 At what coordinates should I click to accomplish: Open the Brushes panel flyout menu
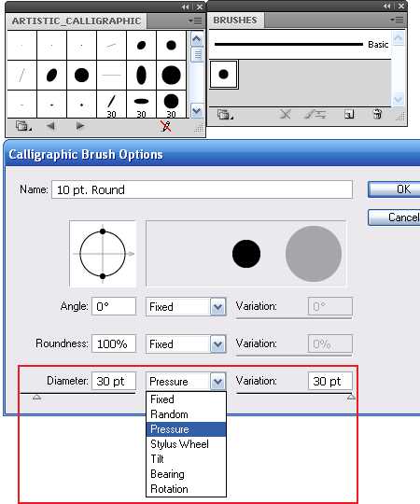(397, 21)
